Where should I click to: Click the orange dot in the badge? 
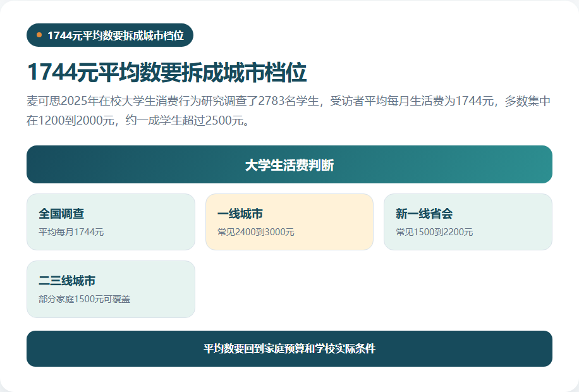point(39,35)
